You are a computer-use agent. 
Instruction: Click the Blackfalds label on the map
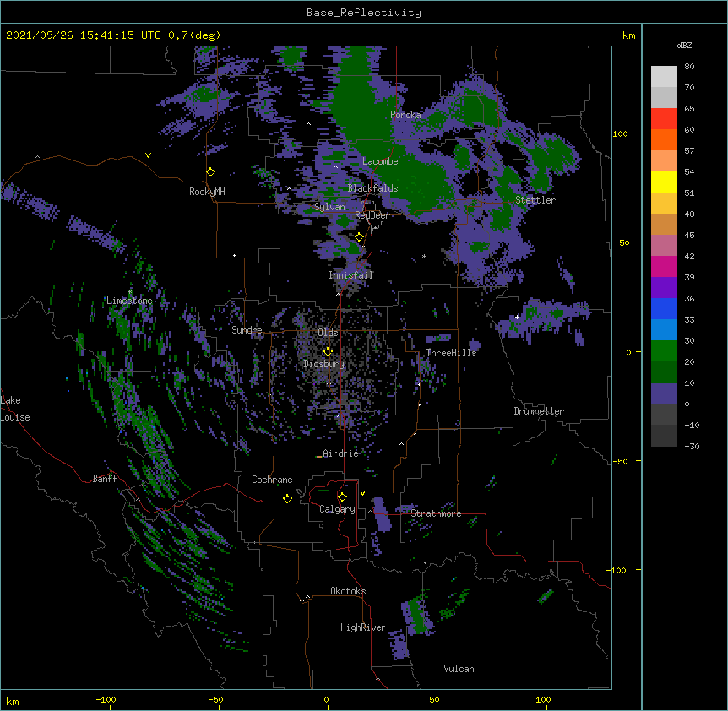click(x=372, y=188)
